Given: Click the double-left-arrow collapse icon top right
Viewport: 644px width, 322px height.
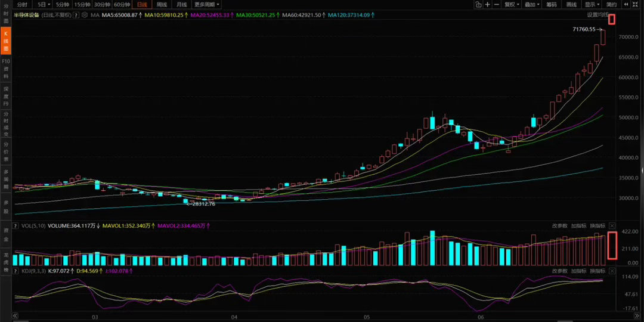Looking at the screenshot, I should [626, 5].
